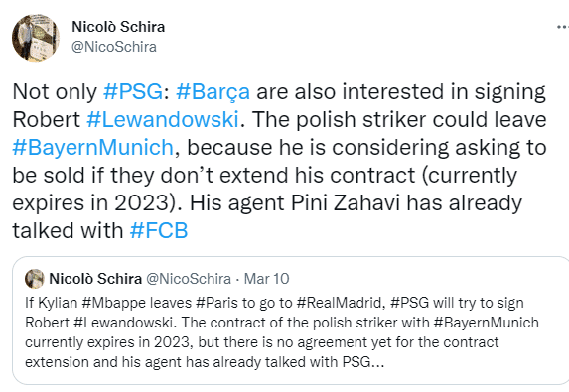Screen dimensions: 569x392
Task: Click #BayernMunich in the quoted tweet
Action: 487,323
